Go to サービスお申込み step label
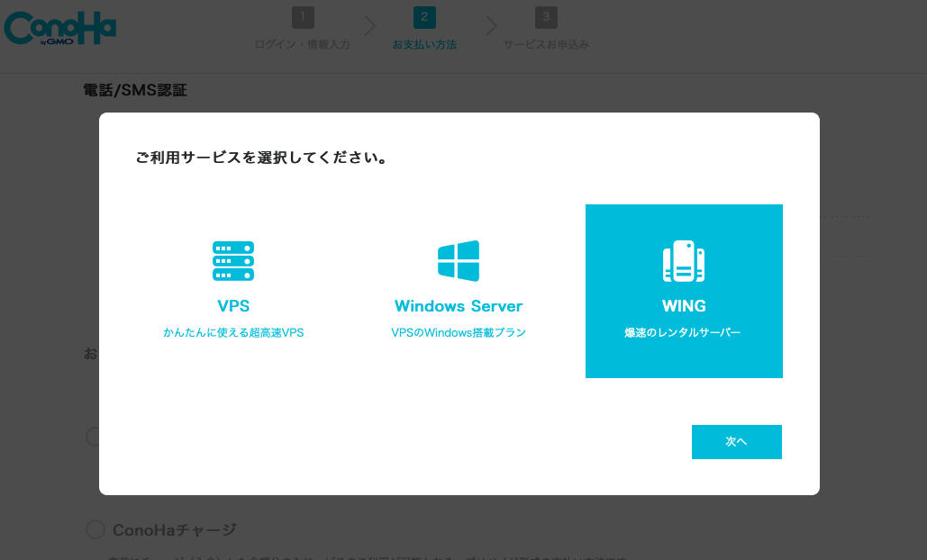Viewport: 927px width, 560px height. 546,45
